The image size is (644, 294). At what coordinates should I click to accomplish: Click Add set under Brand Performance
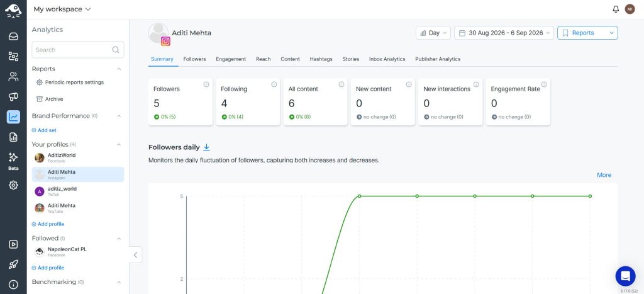click(x=45, y=130)
